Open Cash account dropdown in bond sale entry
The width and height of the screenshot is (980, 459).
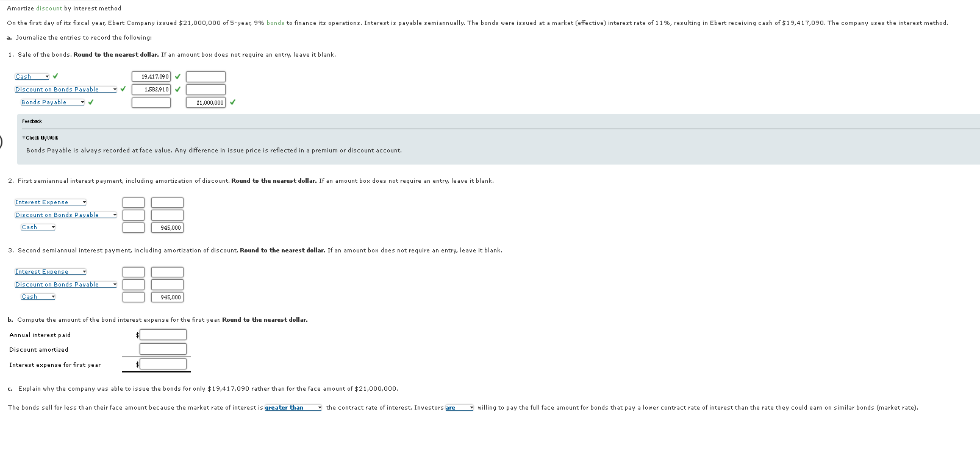[32, 76]
